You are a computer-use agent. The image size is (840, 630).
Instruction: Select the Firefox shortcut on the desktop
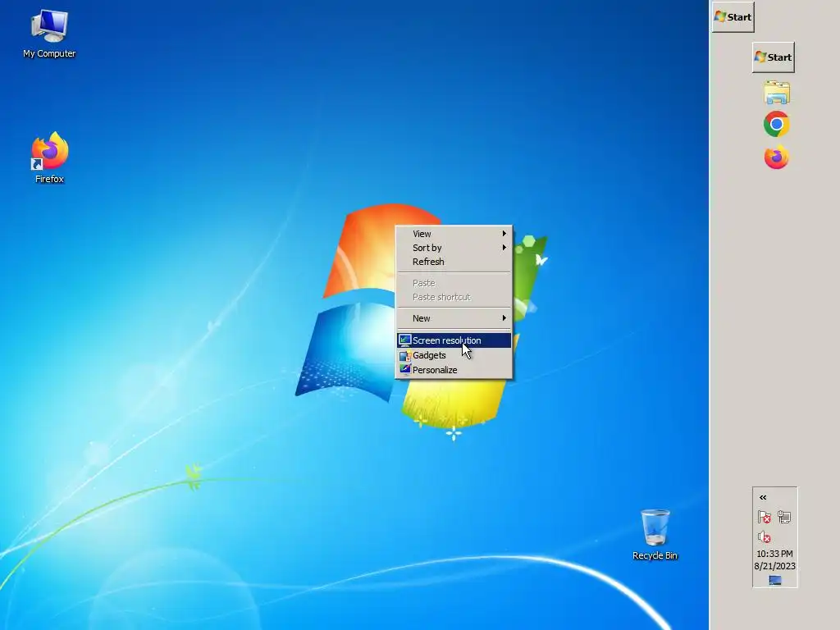[49, 158]
